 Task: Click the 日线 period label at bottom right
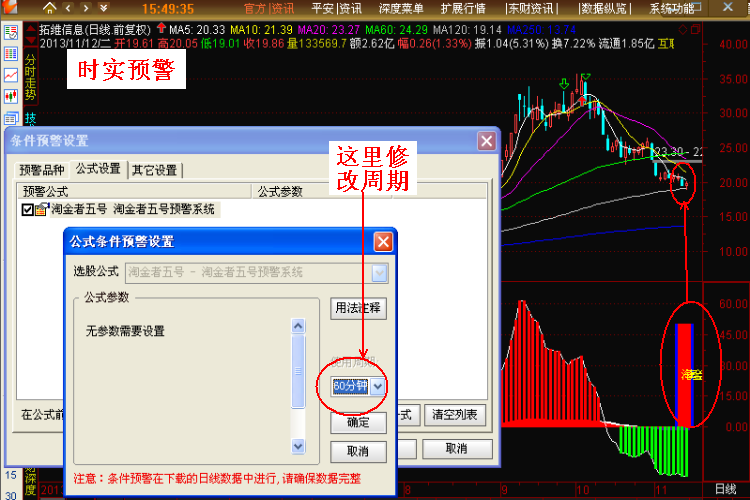click(725, 489)
